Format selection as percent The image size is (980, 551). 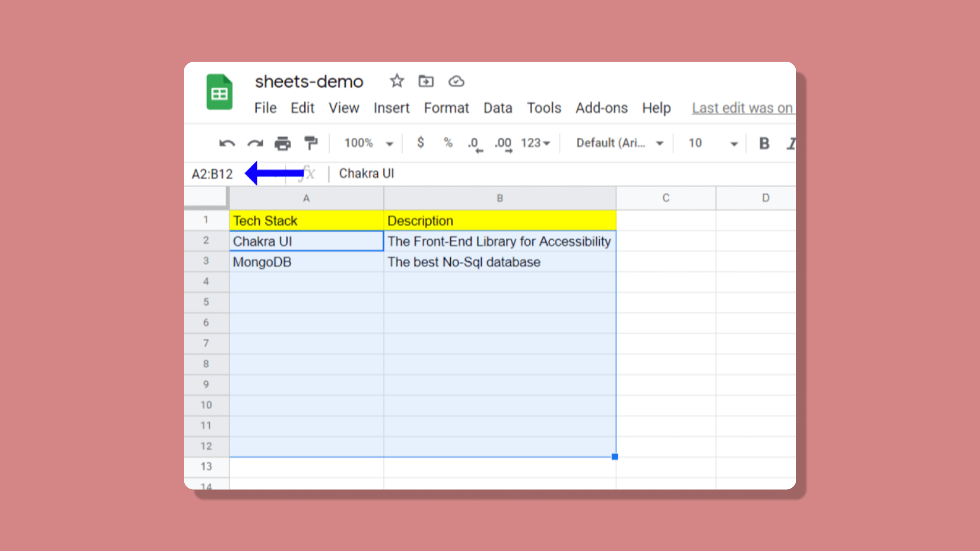point(448,143)
